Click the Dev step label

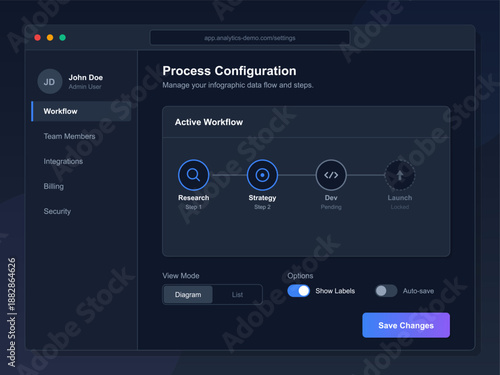[x=331, y=198]
